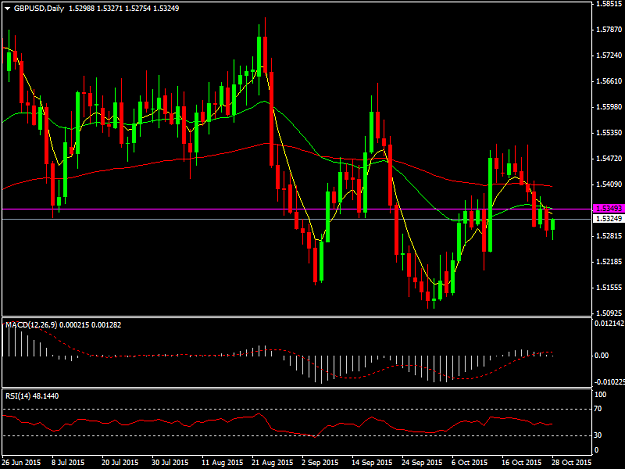Select the RSI(14) 48.1440 indicator label
625x469 pixels.
pos(32,396)
